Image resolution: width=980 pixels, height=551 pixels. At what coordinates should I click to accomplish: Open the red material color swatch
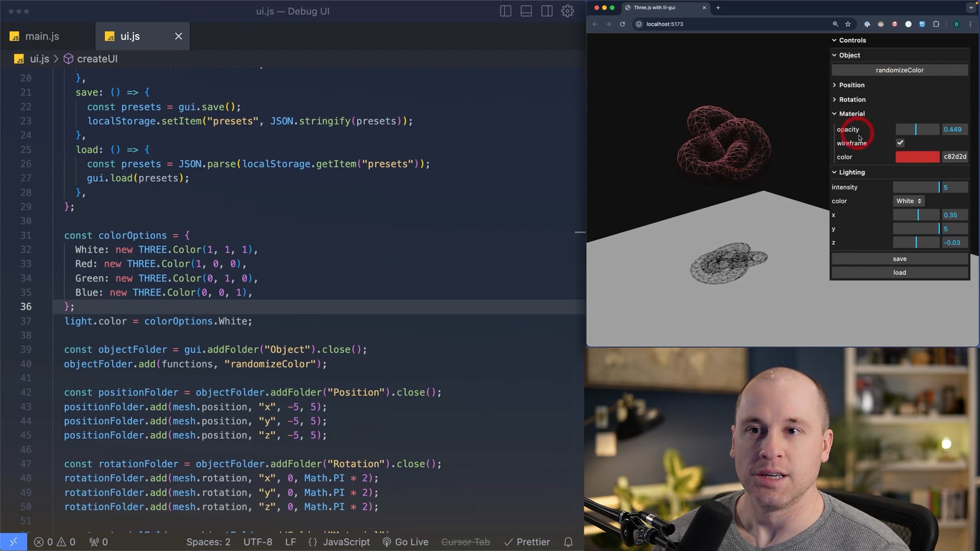pyautogui.click(x=917, y=157)
